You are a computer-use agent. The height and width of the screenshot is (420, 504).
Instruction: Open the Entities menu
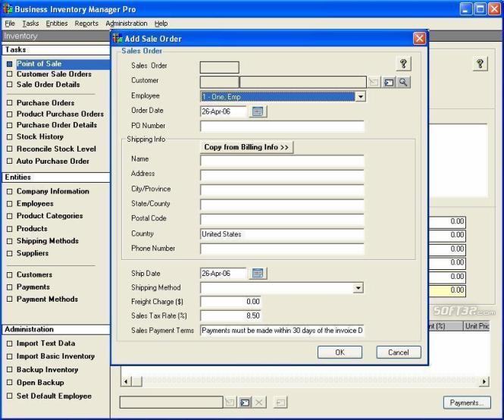point(57,24)
